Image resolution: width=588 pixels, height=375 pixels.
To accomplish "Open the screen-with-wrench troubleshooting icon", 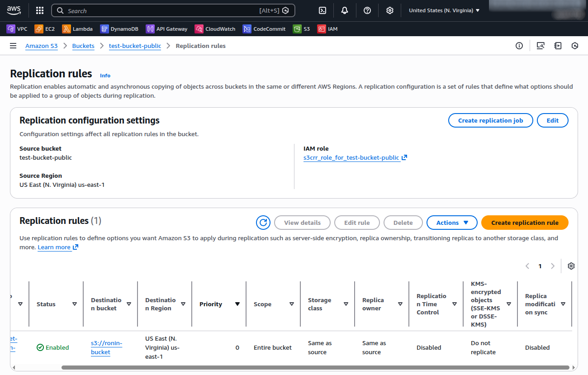I will [x=541, y=46].
